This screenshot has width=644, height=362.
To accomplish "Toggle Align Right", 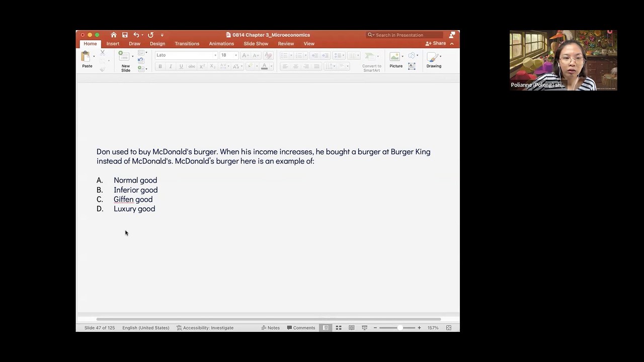I will tap(306, 66).
